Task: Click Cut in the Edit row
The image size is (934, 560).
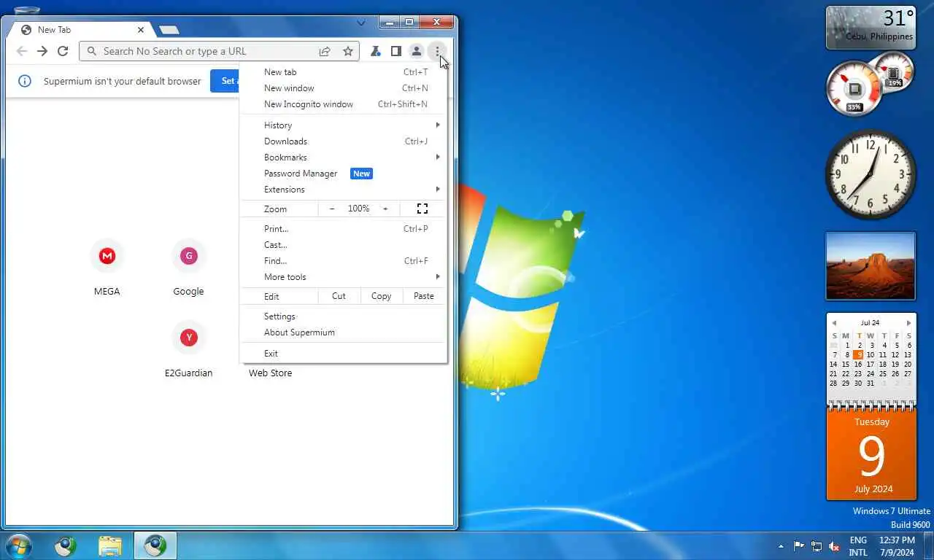Action: [339, 296]
